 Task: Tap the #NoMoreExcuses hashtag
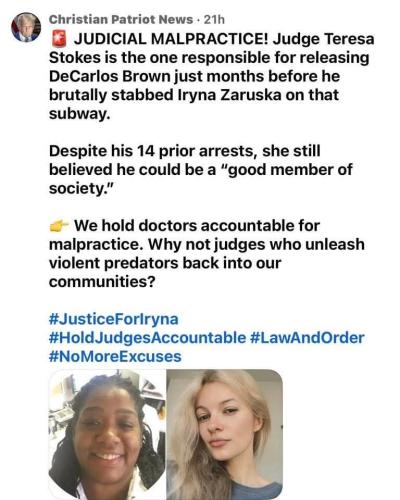[x=115, y=356]
